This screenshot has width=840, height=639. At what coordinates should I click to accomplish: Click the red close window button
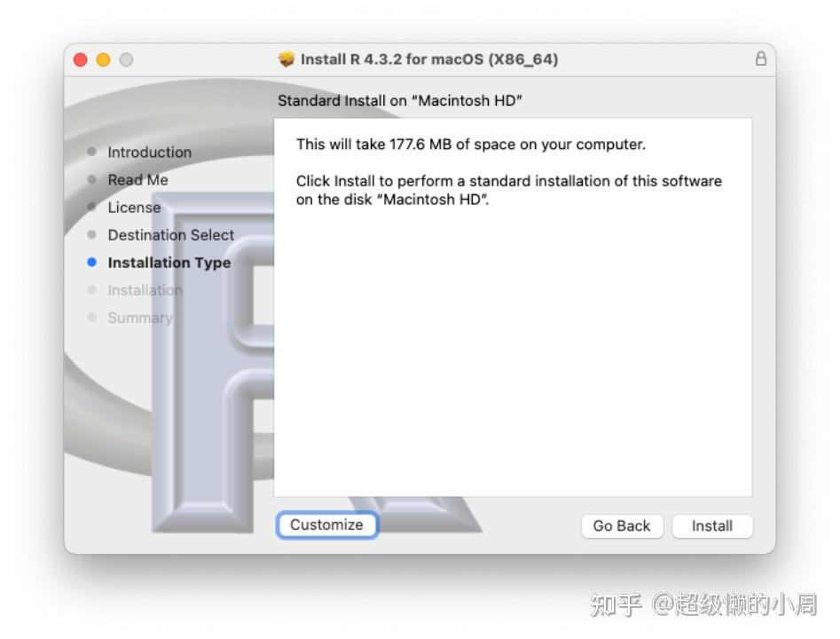[x=81, y=59]
